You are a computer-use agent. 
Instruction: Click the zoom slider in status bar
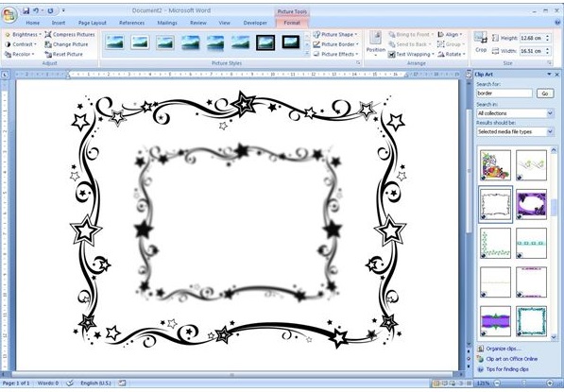[x=523, y=383]
